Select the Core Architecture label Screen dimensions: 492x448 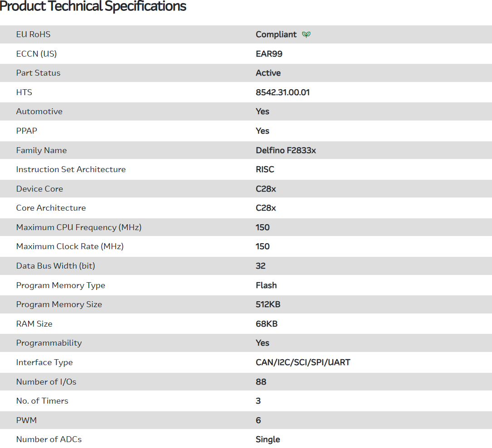coord(51,208)
